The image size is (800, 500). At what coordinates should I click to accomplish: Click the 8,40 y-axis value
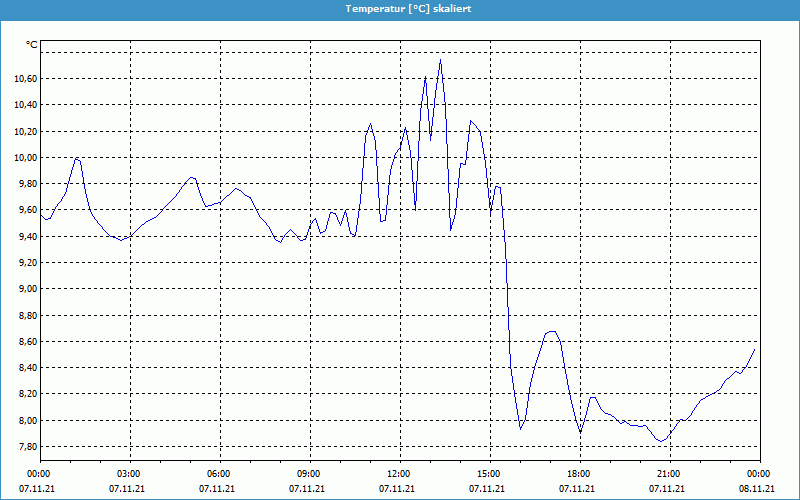pos(28,368)
